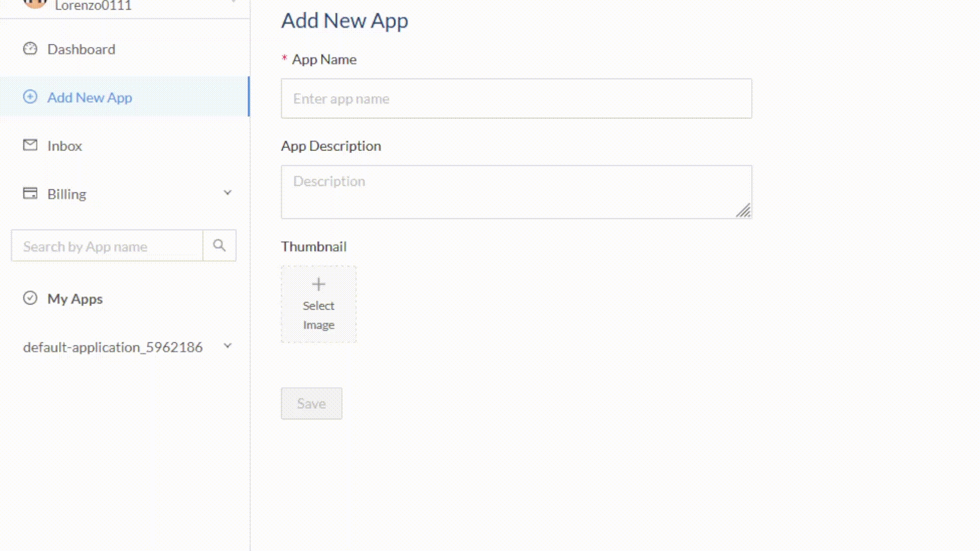The height and width of the screenshot is (551, 980).
Task: Click into the App Description textarea
Action: 516,192
